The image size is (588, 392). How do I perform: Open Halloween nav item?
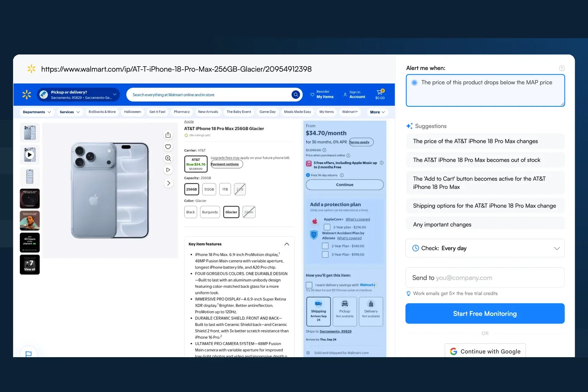[x=132, y=112]
